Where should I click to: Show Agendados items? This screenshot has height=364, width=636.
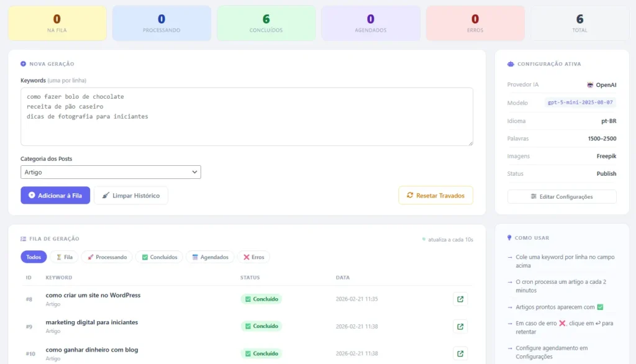coord(210,257)
